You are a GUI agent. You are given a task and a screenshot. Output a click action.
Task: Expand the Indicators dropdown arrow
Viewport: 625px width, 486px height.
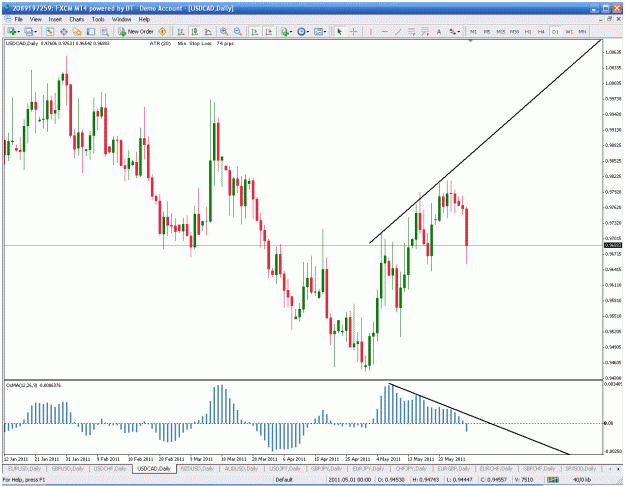(291, 32)
